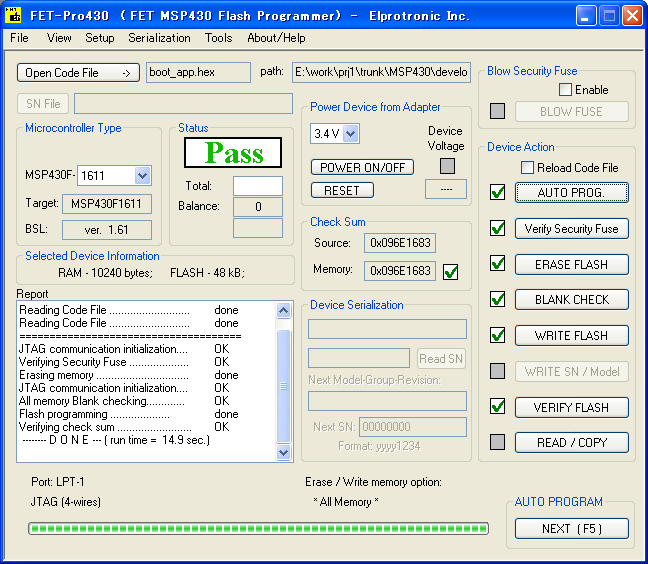Image resolution: width=648 pixels, height=564 pixels.
Task: Click the Memory checksum value 0x096E1683
Action: point(400,271)
